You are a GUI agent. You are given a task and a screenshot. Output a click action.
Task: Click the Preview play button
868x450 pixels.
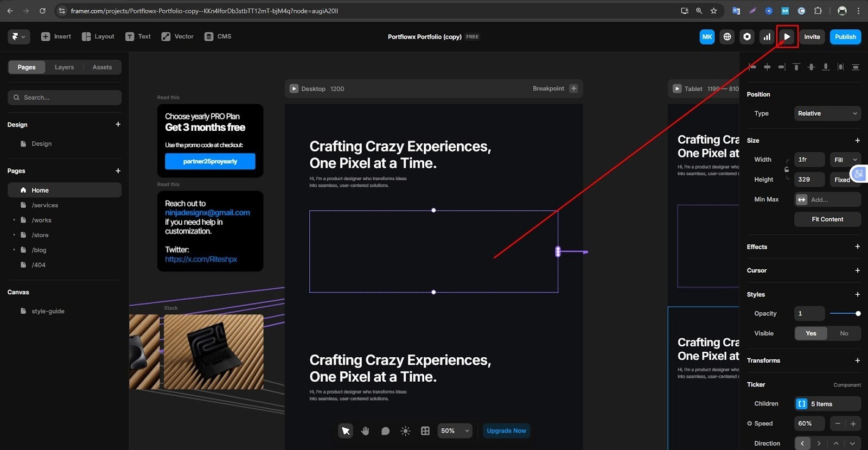787,37
